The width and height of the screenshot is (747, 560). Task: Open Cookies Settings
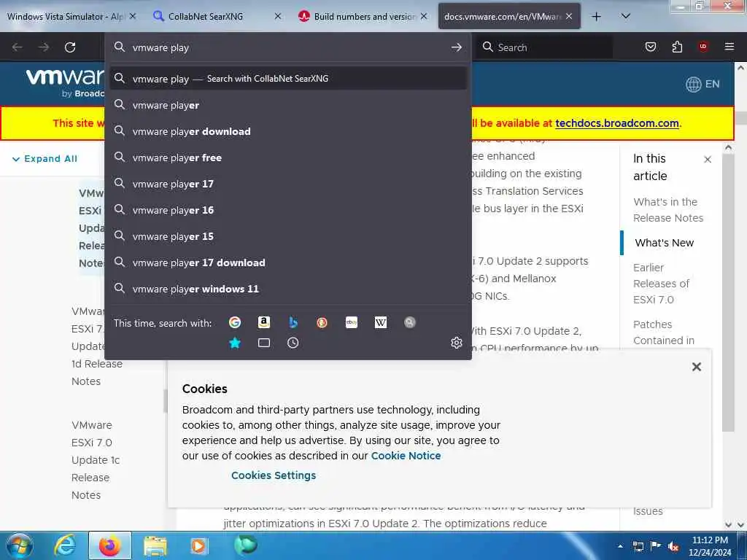point(274,475)
